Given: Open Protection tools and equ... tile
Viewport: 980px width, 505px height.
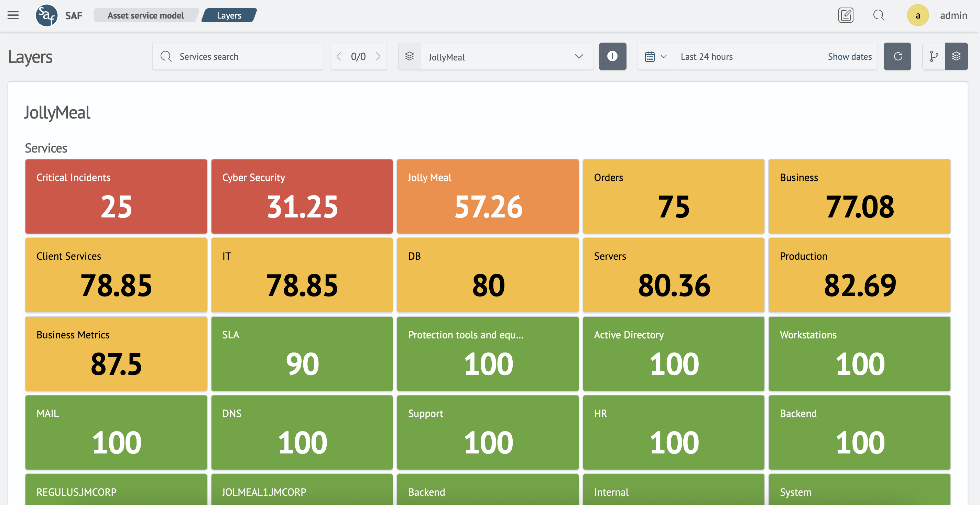Looking at the screenshot, I should click(488, 353).
